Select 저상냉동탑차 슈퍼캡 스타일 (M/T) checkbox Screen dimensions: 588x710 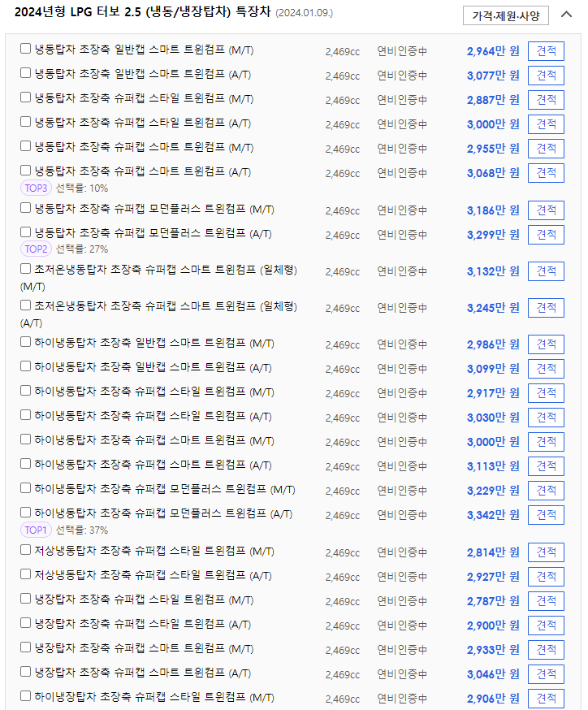tap(25, 550)
